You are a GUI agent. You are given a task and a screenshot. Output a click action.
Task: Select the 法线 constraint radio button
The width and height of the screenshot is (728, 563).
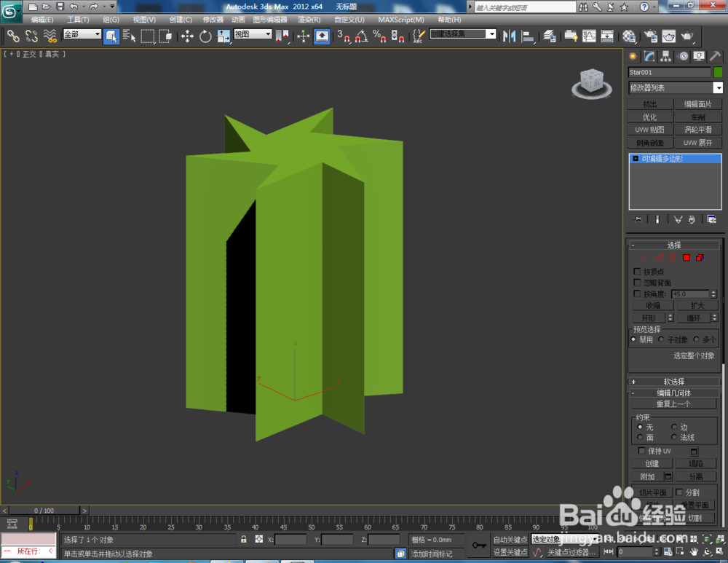click(673, 437)
